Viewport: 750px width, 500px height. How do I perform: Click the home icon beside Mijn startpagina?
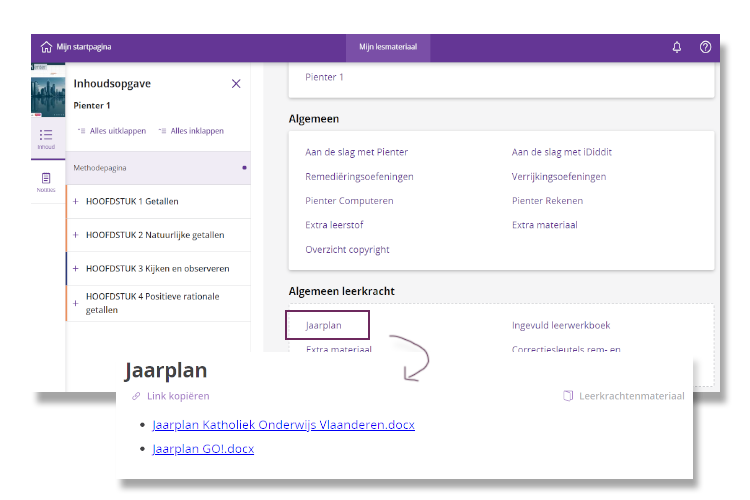46,47
